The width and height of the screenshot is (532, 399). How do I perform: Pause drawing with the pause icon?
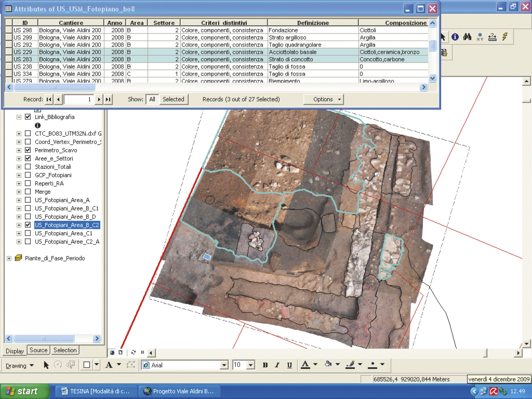point(142,353)
